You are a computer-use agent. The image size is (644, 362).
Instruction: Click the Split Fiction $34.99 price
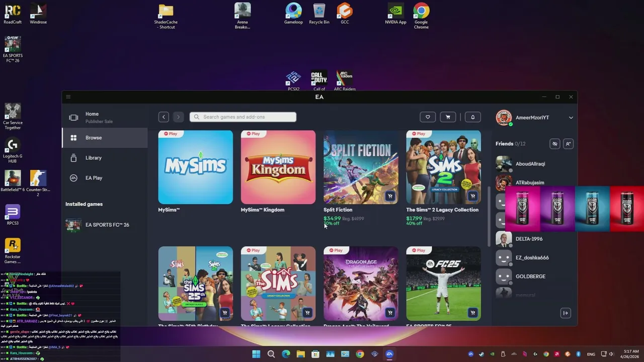(332, 219)
